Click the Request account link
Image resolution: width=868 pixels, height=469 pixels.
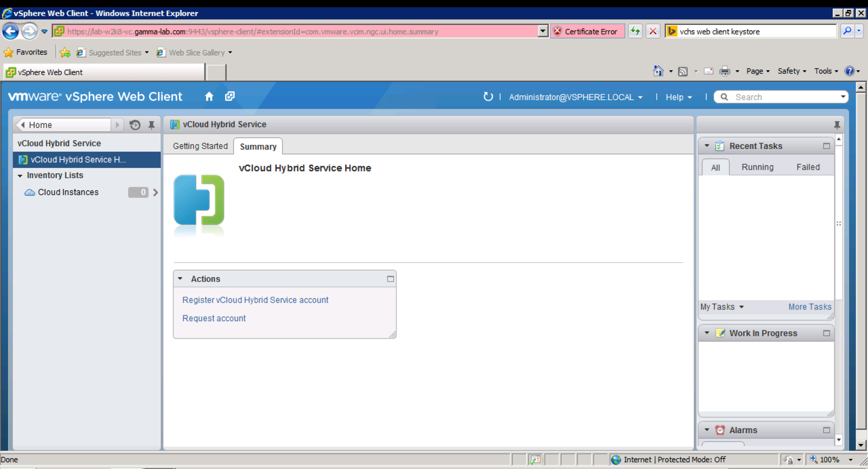click(x=214, y=318)
